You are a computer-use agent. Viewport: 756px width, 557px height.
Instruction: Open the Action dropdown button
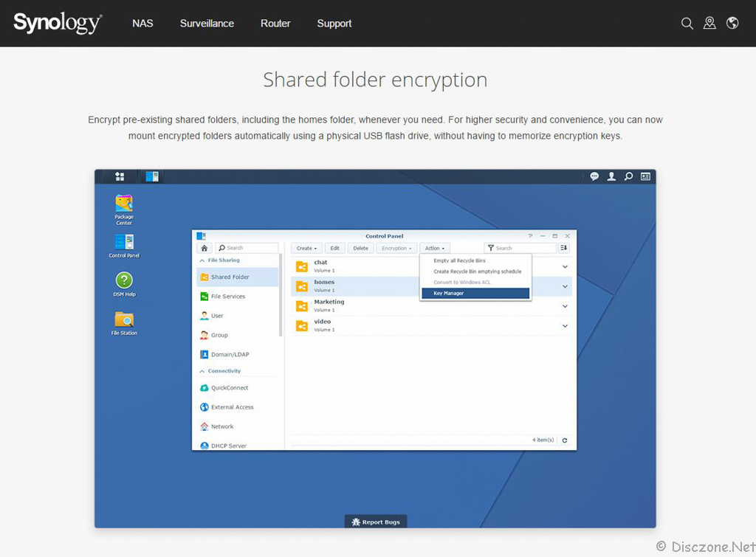[434, 248]
